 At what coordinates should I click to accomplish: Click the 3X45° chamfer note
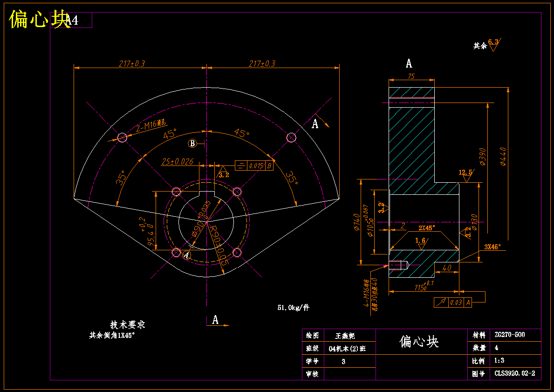(492, 247)
